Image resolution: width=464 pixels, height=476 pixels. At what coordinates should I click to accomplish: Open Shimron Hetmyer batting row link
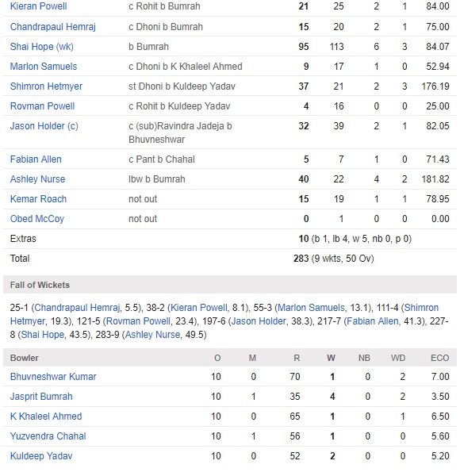pos(46,86)
